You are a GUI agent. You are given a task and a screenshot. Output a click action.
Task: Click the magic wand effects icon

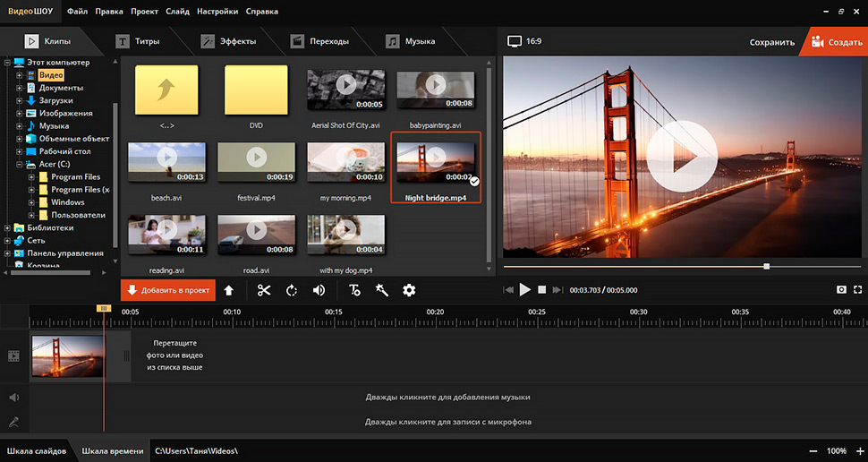[382, 290]
